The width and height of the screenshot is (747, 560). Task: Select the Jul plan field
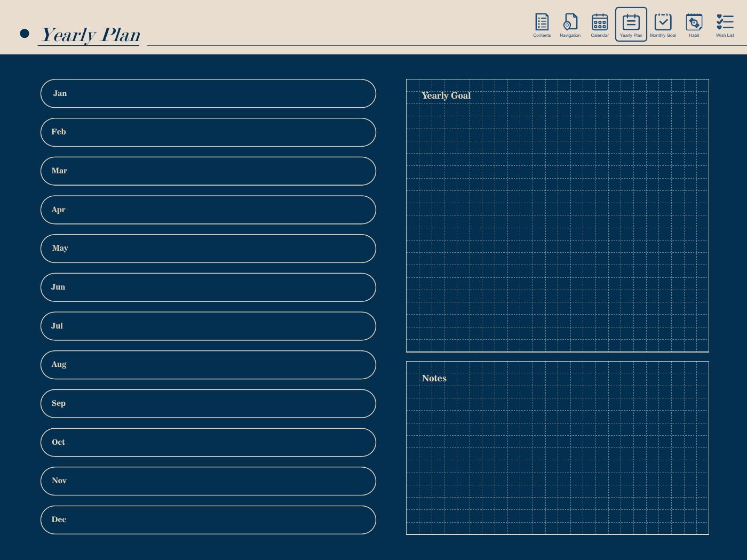coord(208,326)
